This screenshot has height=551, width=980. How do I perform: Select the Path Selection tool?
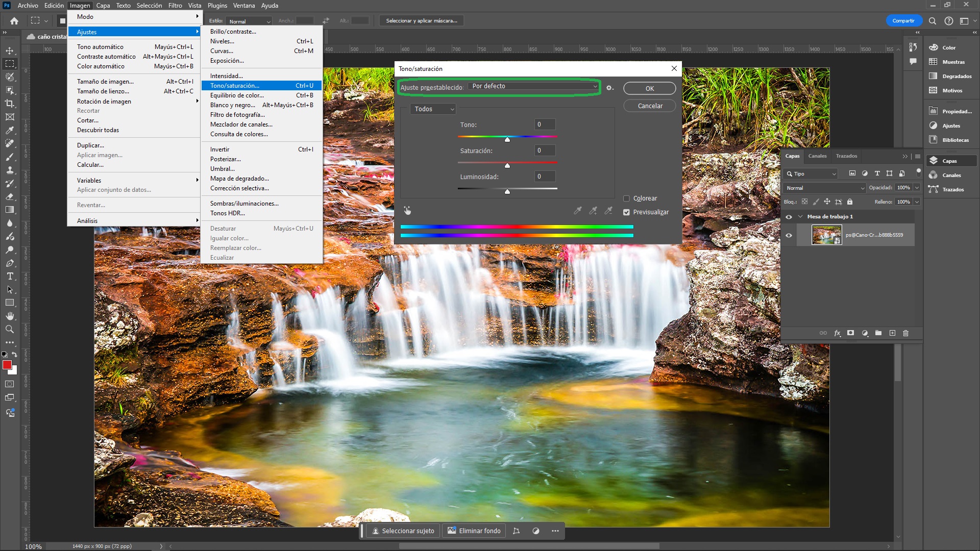[10, 289]
